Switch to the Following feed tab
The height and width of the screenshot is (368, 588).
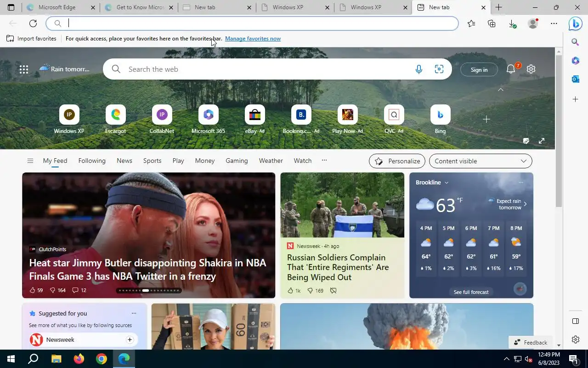pos(92,161)
